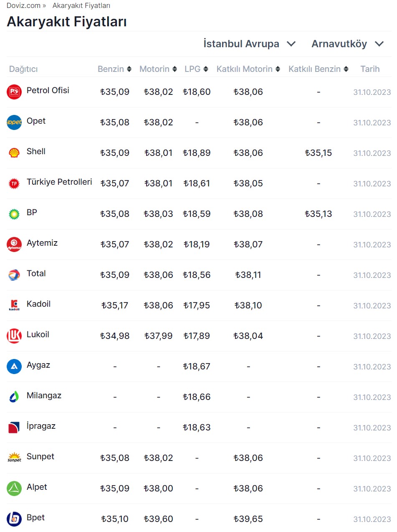This screenshot has height=532, width=397.
Task: Sort by Motorin price column header
Action: 158,69
